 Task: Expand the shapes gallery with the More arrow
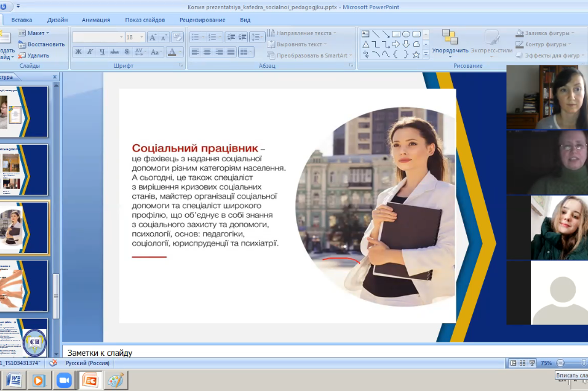[x=426, y=55]
